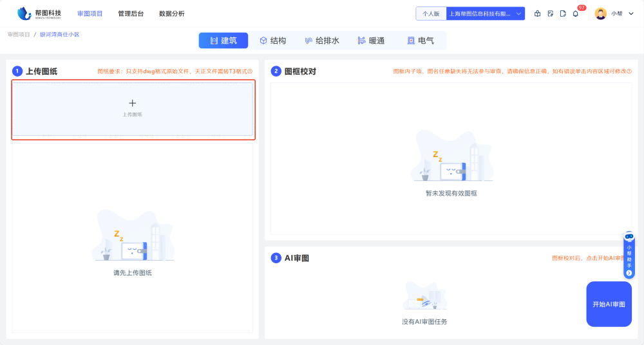The width and height of the screenshot is (644, 345).
Task: Click the file note icon beside the bell
Action: tap(563, 14)
